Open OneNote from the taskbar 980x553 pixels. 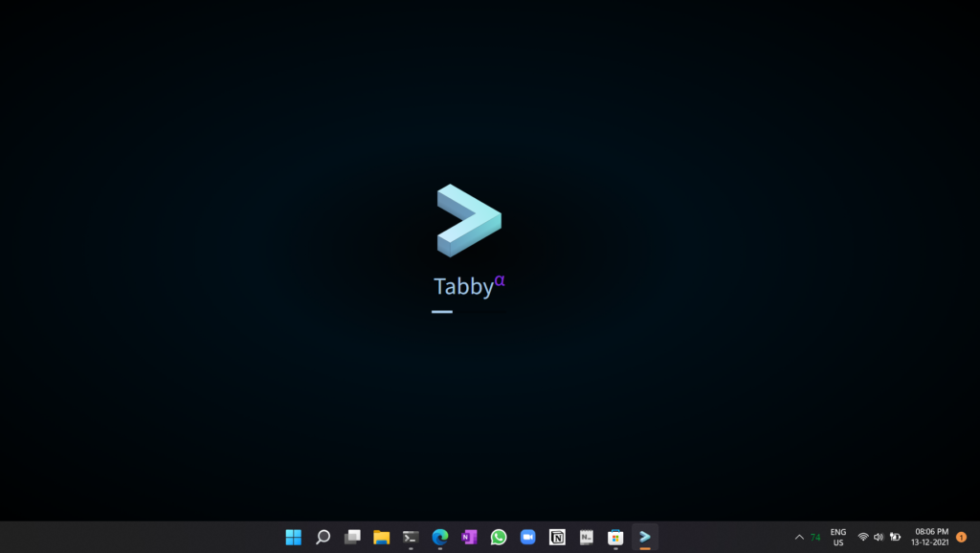pos(469,537)
